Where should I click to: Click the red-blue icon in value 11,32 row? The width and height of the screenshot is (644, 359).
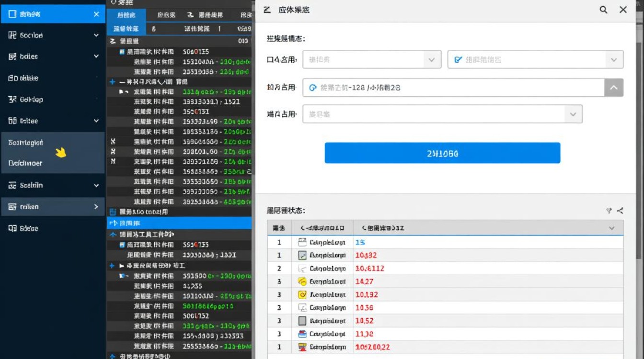pos(302,334)
